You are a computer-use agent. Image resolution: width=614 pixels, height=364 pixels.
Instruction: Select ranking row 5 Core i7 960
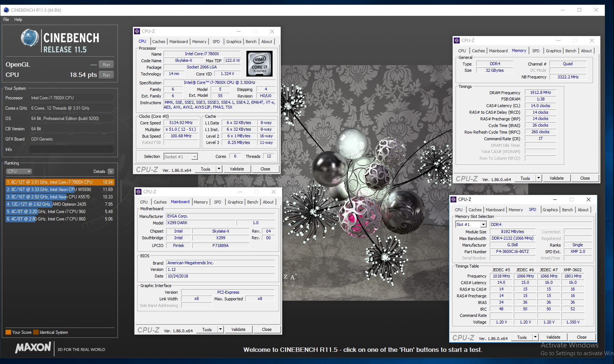coord(60,212)
